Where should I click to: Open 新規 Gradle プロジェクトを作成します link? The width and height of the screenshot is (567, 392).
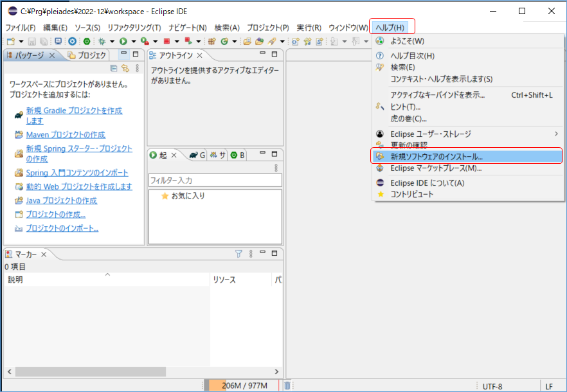pos(74,116)
